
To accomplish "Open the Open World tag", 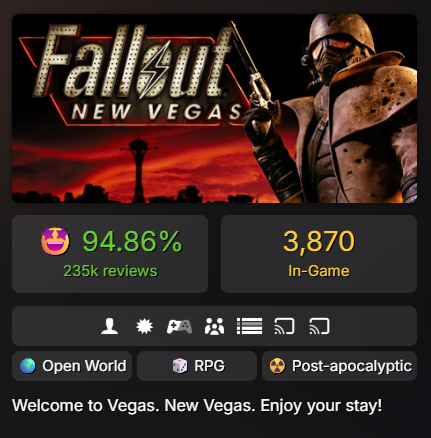I will (72, 366).
